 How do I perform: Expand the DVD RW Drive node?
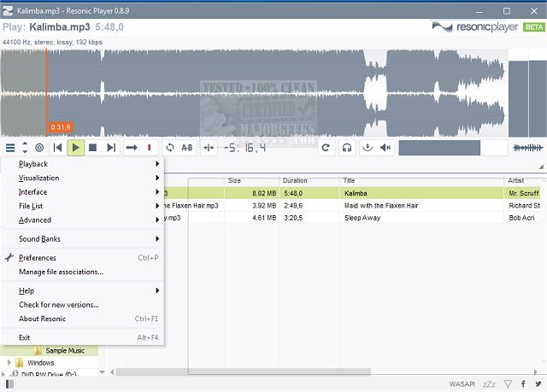[x=3, y=374]
